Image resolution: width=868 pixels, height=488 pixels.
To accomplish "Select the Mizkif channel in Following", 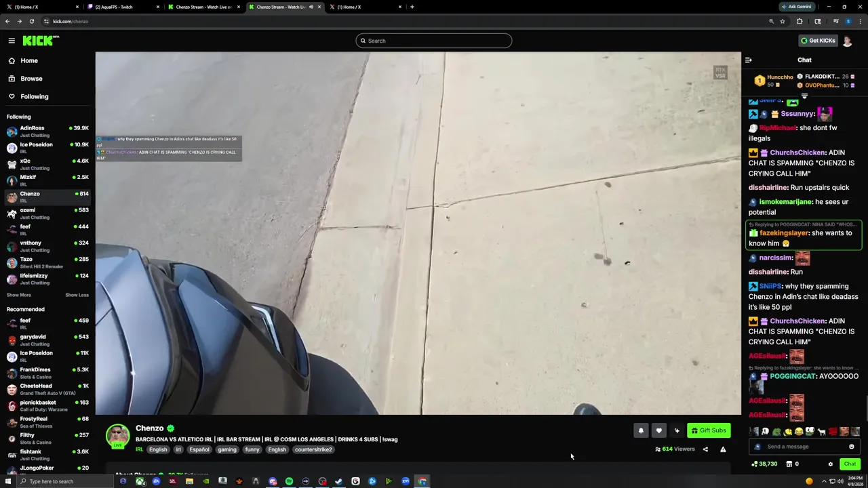I will click(47, 180).
